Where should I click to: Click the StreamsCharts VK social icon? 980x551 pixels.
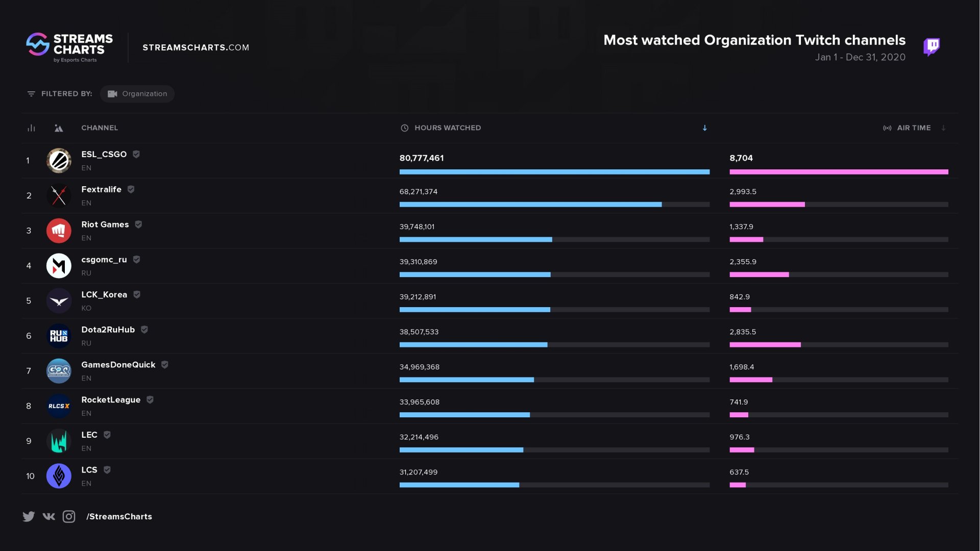point(48,517)
